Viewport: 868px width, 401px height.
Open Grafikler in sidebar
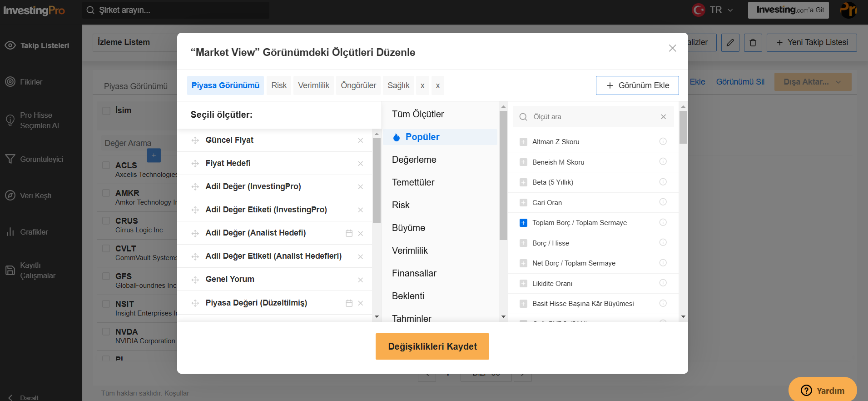point(26,232)
